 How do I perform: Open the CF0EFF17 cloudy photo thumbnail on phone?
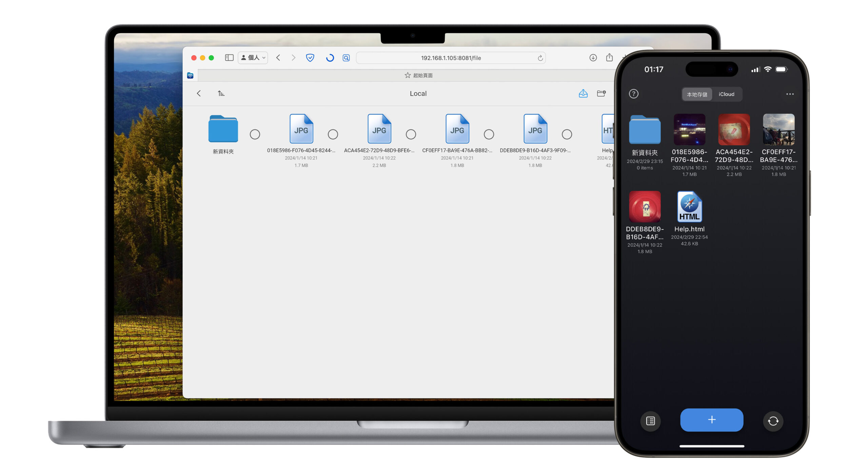pos(778,129)
